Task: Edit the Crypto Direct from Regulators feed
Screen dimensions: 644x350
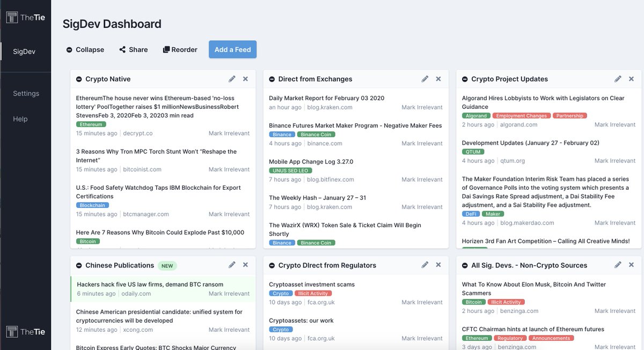Action: pyautogui.click(x=425, y=265)
